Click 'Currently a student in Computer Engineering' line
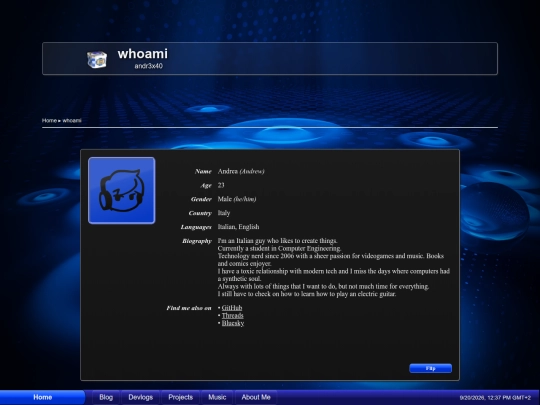The image size is (540, 405). (279, 248)
